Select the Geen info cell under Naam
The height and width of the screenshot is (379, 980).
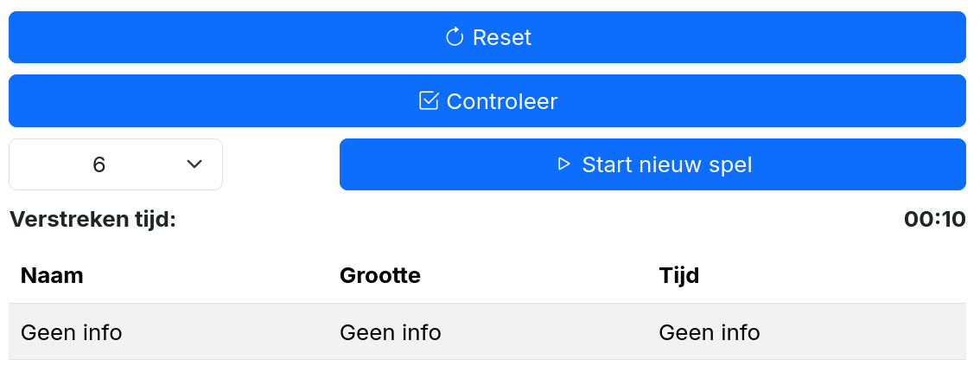tap(72, 332)
